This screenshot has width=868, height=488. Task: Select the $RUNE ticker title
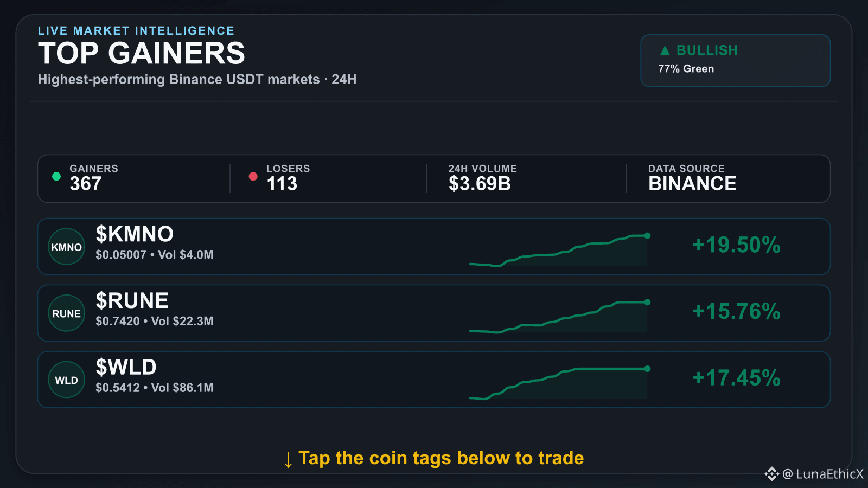(132, 301)
